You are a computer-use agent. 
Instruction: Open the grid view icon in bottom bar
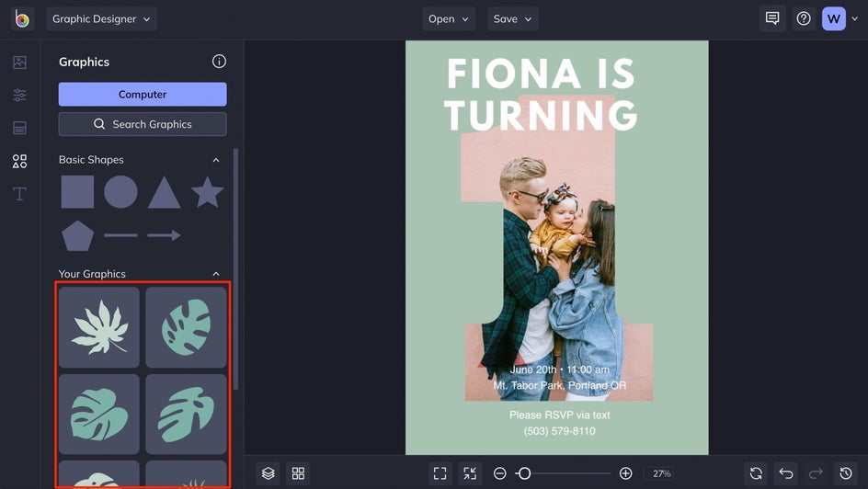click(298, 473)
